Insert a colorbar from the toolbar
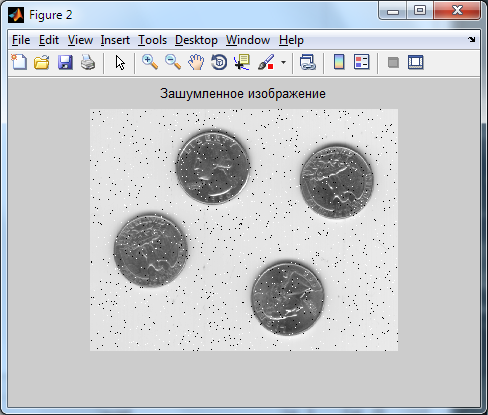 tap(339, 62)
